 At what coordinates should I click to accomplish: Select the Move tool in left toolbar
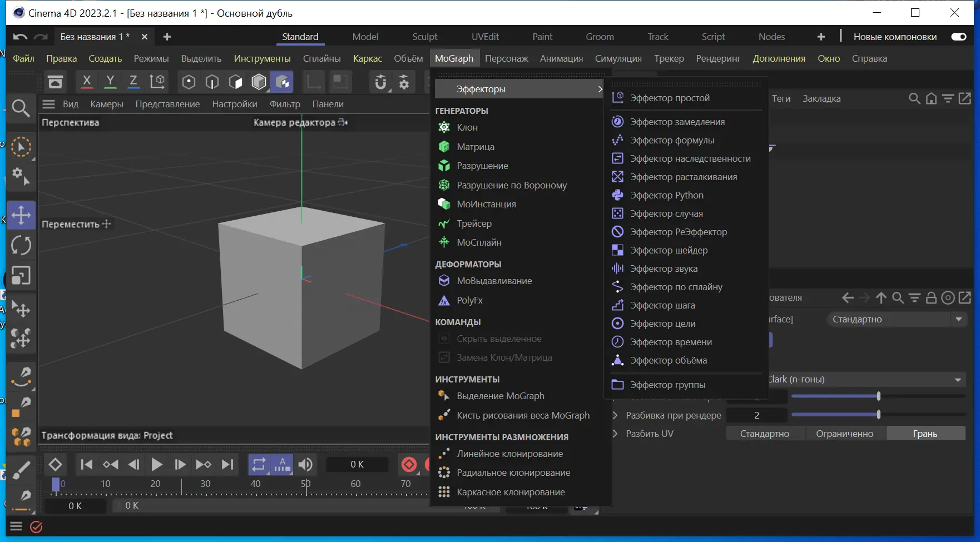tap(21, 215)
